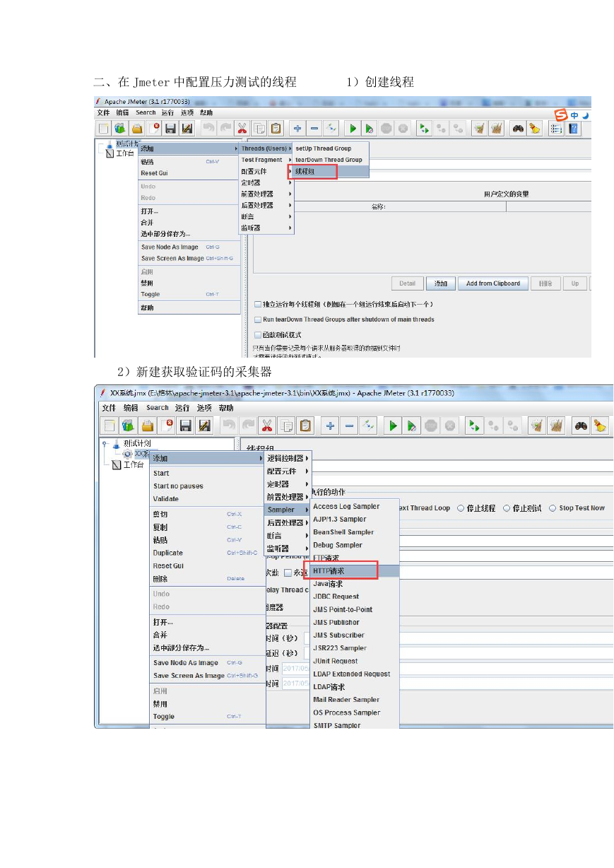Click Save disk icon in upper JMeter toolbar
614x868 pixels.
170,128
